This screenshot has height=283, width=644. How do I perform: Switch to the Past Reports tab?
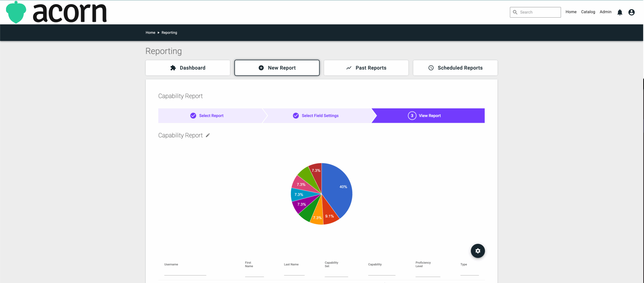pos(366,68)
